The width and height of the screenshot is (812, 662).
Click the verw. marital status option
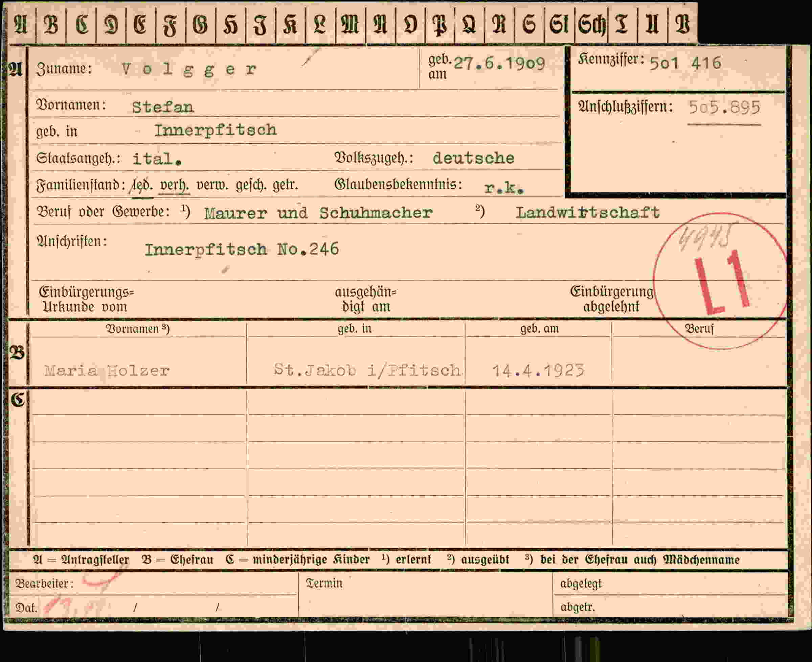point(212,185)
